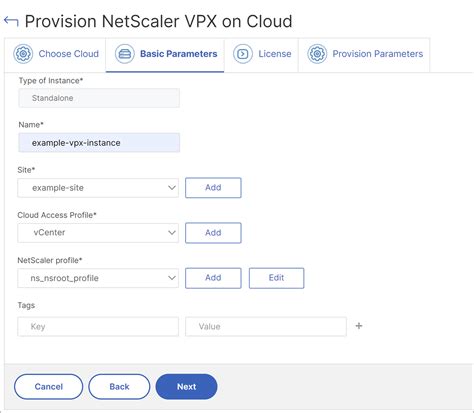Add a tag row with plus icon
This screenshot has height=413, width=474.
click(359, 326)
